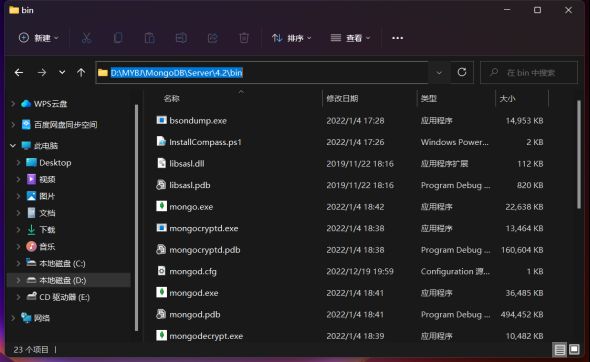This screenshot has width=590, height=362.
Task: Select bsondump.exe file icon
Action: (x=161, y=120)
